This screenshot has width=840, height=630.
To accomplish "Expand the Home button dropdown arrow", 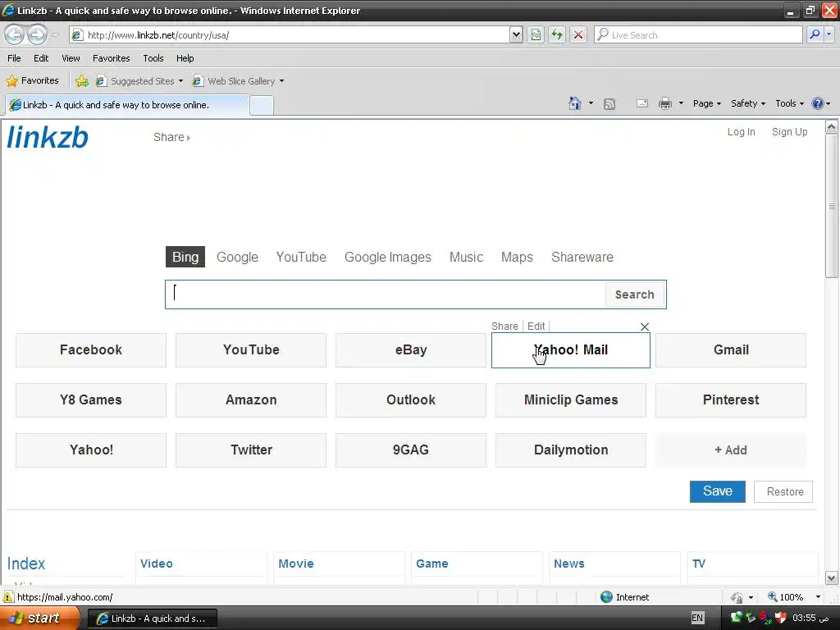I will point(591,103).
